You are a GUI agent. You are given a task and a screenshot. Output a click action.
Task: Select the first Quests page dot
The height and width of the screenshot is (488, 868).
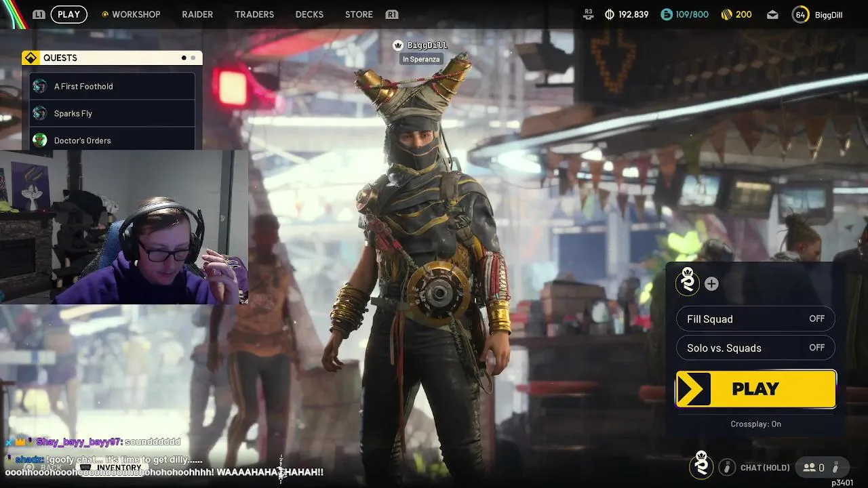pos(184,58)
